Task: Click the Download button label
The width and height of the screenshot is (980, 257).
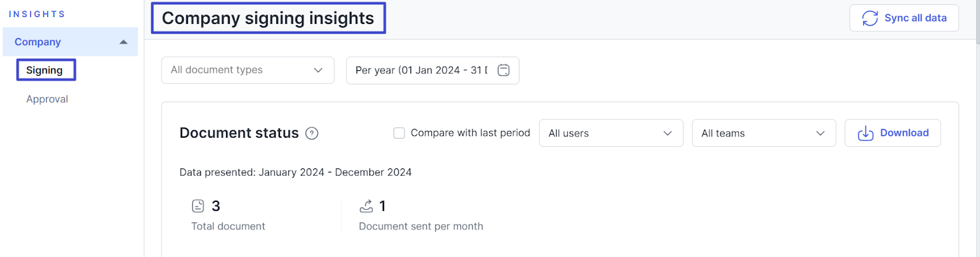Action: (x=904, y=133)
